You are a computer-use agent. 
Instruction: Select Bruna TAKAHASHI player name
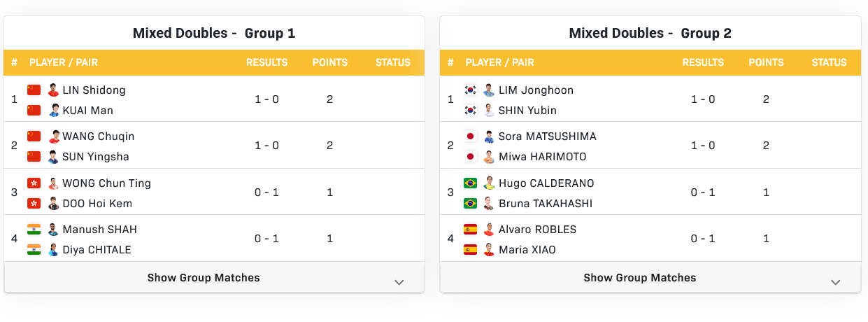[546, 204]
